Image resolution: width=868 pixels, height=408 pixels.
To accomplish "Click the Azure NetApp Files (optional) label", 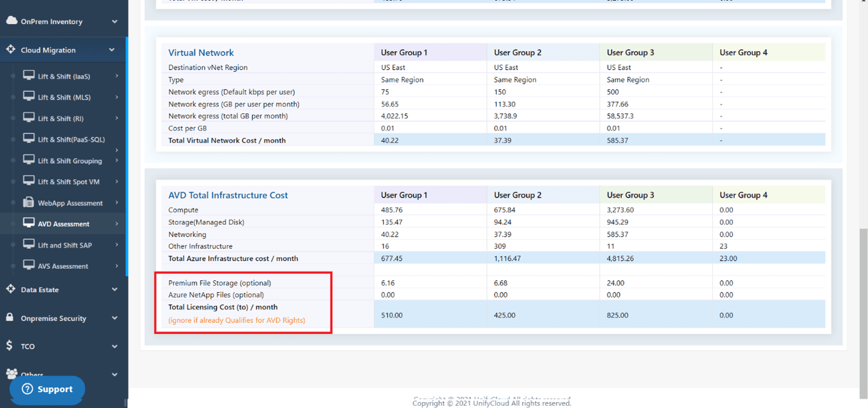I will [x=216, y=294].
